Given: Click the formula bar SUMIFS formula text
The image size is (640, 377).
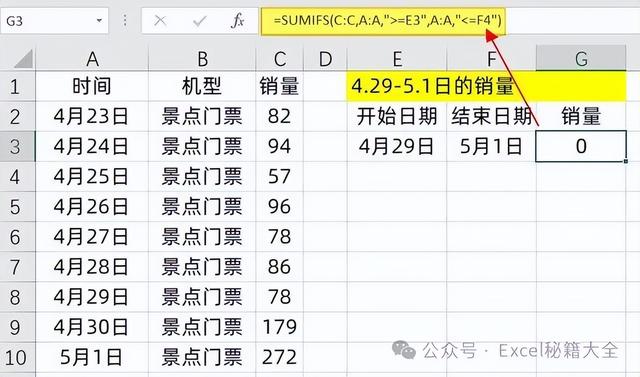Looking at the screenshot, I should (x=387, y=20).
